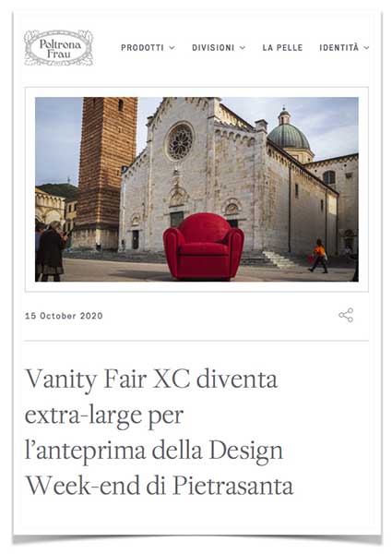Click the brick bell tower in photo

coord(104,174)
